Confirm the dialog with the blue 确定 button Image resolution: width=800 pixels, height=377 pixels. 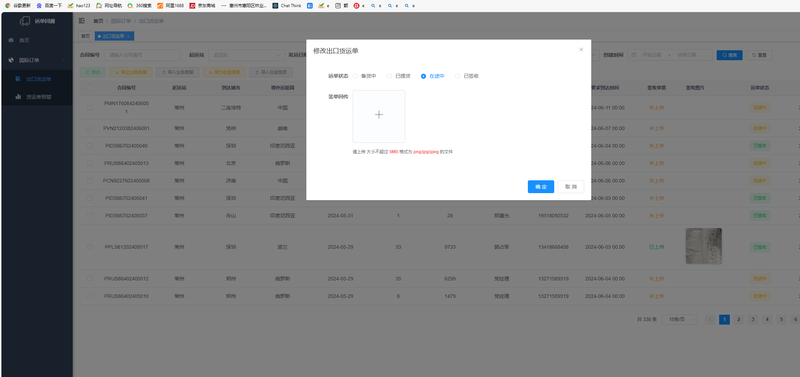point(541,187)
